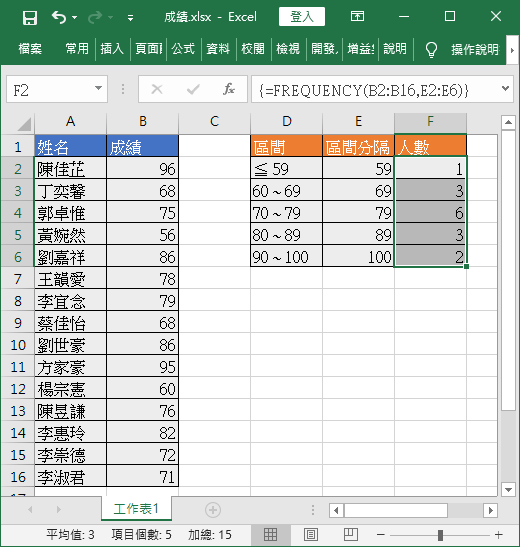
Task: Click the 登入 sign-in button
Action: tap(302, 16)
